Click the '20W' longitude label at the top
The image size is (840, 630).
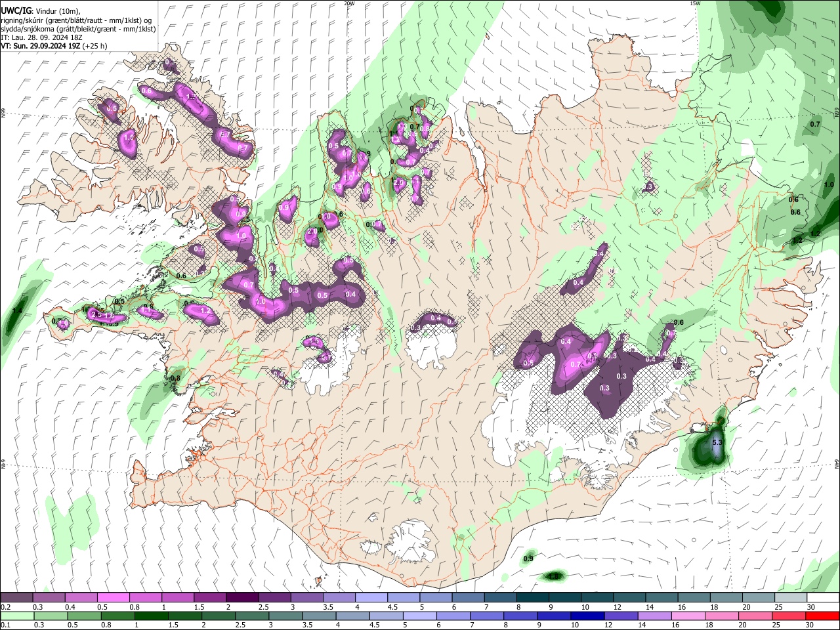(349, 3)
